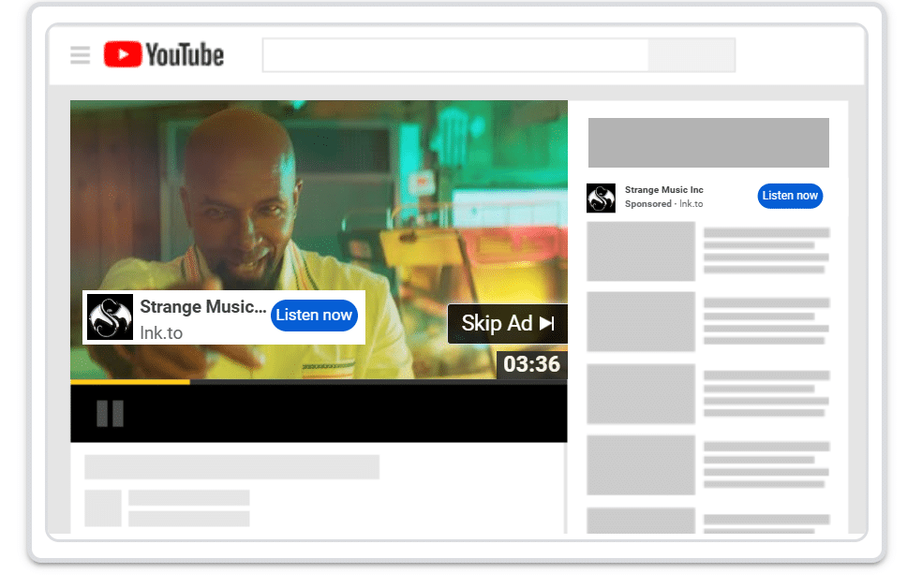Screen dimensions: 907x588
Task: Skip Ad on the playing video
Action: coord(507,323)
